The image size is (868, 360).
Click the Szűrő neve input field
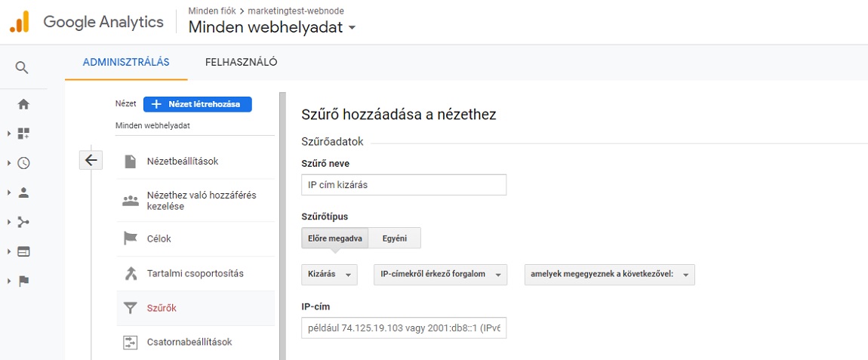click(404, 185)
